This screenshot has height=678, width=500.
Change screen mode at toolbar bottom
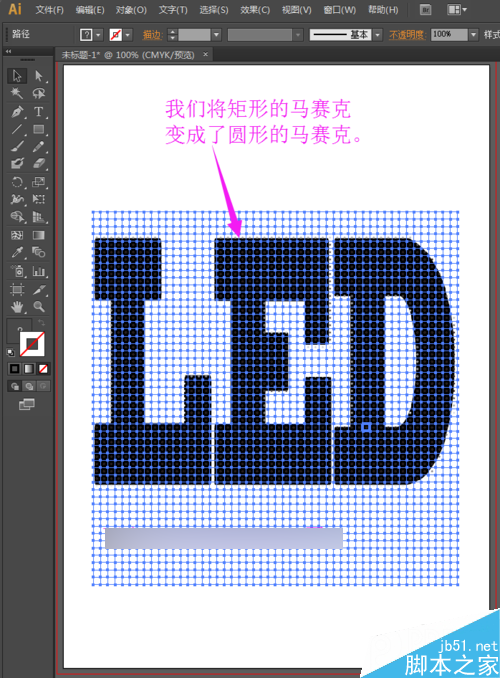(26, 404)
